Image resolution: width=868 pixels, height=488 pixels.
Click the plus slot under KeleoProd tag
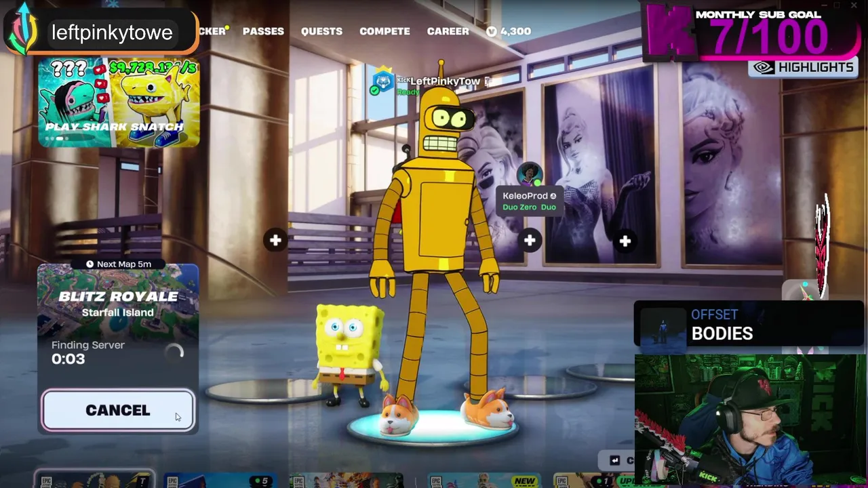tap(530, 240)
